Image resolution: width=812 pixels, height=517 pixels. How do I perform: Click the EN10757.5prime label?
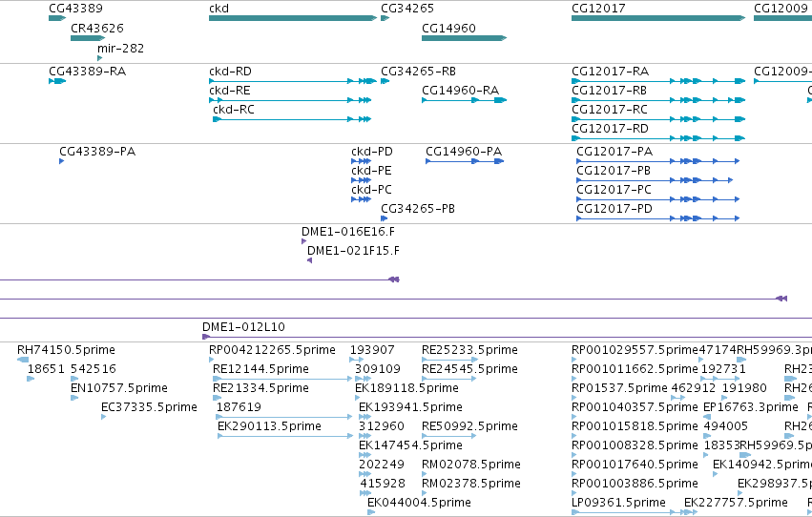[119, 388]
